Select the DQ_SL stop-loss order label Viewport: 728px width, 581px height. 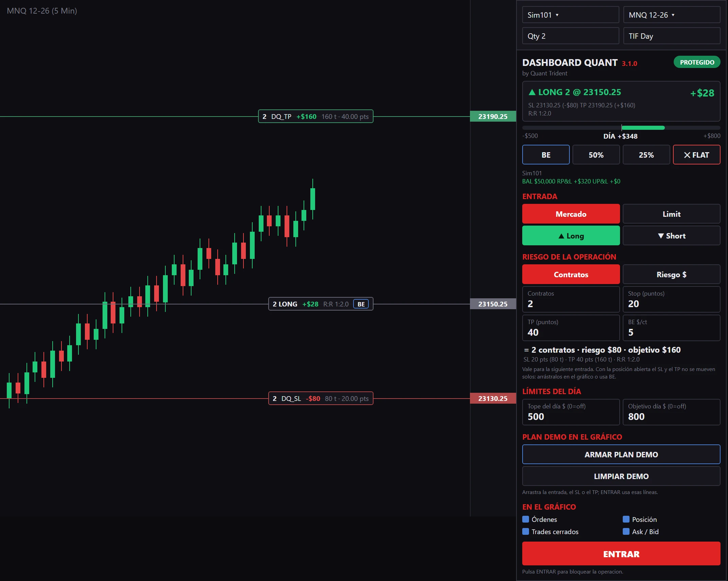click(321, 399)
